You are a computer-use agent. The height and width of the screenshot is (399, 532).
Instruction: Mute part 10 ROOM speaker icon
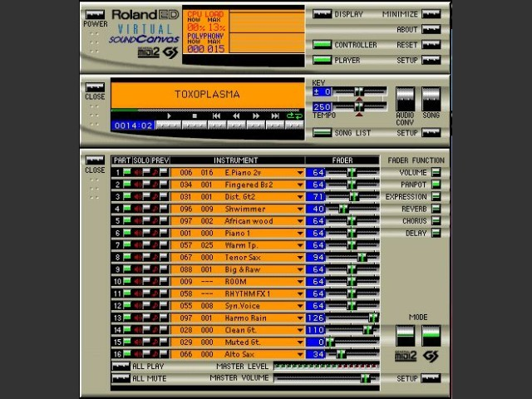138,282
